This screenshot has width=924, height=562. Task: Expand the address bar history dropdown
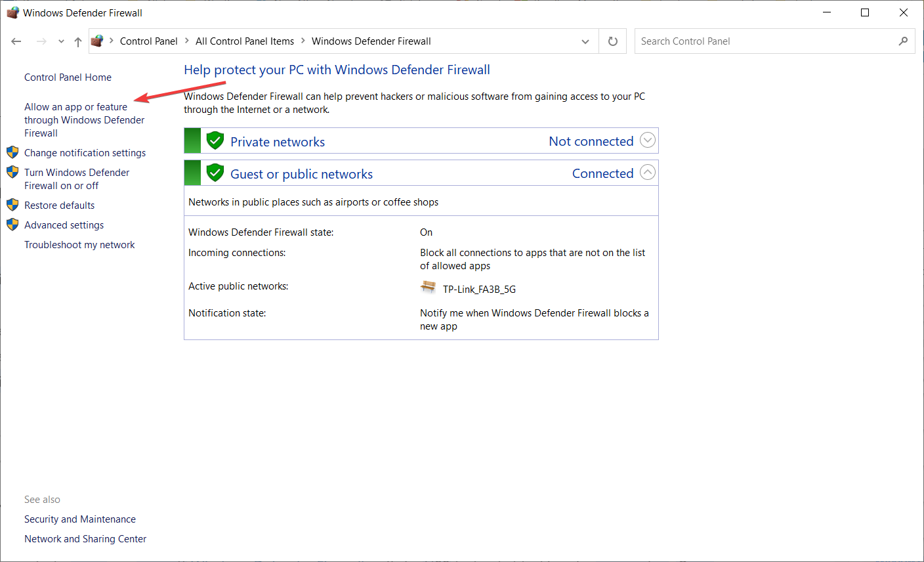pyautogui.click(x=585, y=41)
